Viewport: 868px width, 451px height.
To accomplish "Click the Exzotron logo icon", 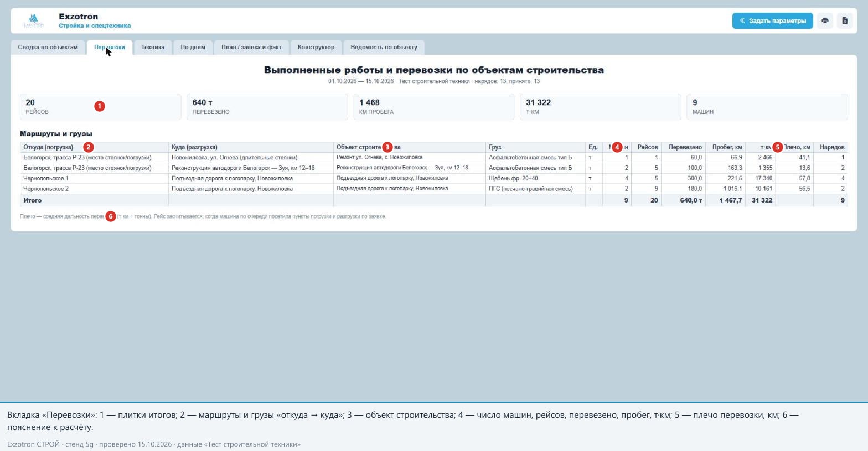I will 34,21.
